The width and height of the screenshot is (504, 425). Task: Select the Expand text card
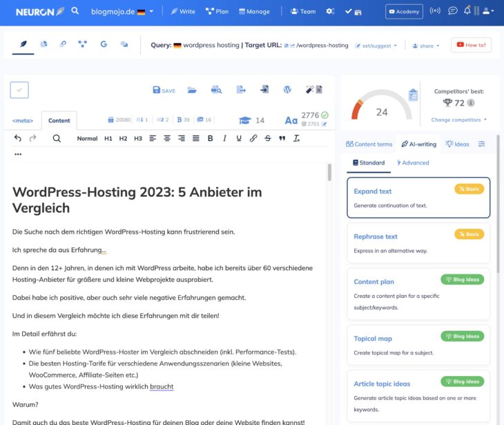click(x=418, y=198)
